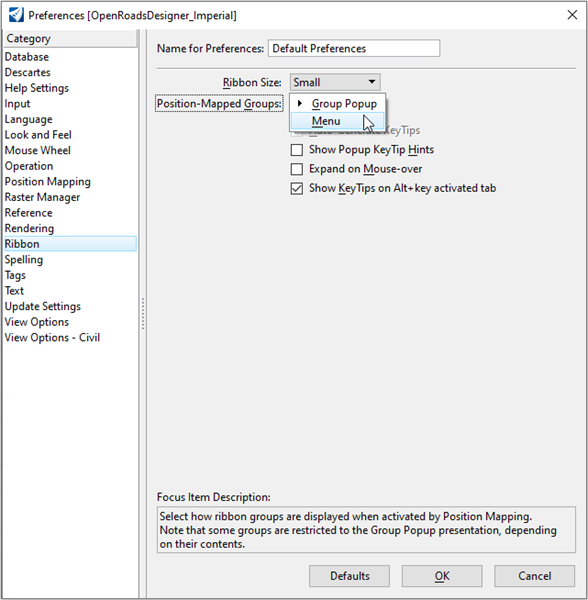Screen dimensions: 588x600
Task: Select Descartes category
Action: (x=70, y=72)
